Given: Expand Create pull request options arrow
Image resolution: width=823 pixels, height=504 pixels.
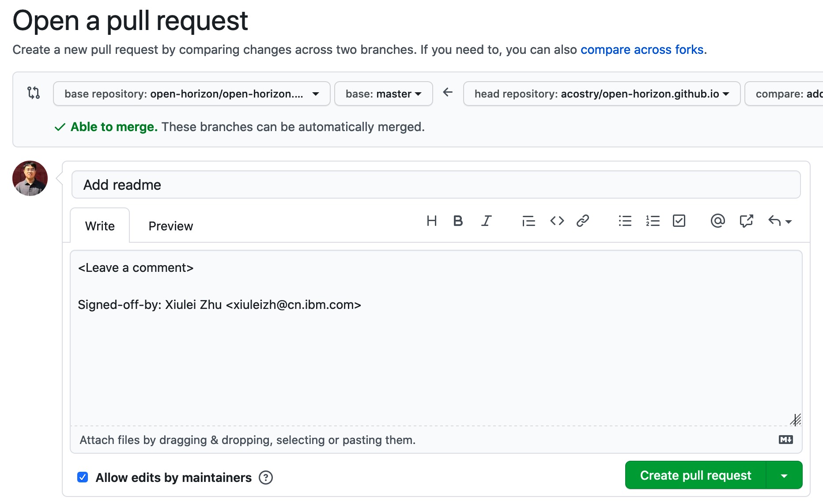Looking at the screenshot, I should (784, 475).
